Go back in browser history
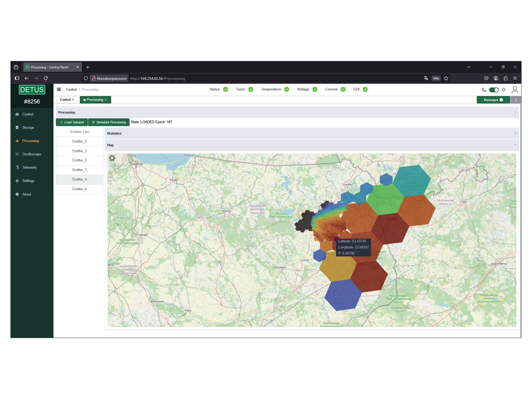Screen dimensions: 532x399 27,78
